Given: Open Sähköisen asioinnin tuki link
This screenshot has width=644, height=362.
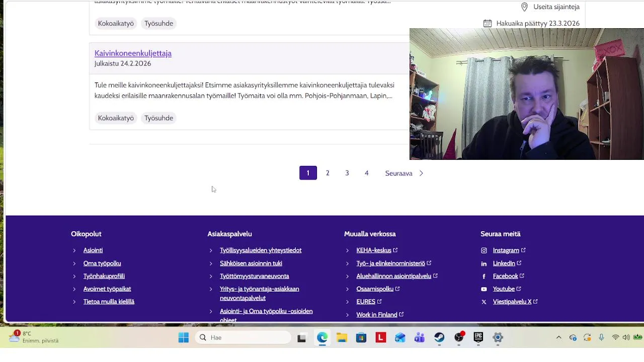Looking at the screenshot, I should click(251, 263).
